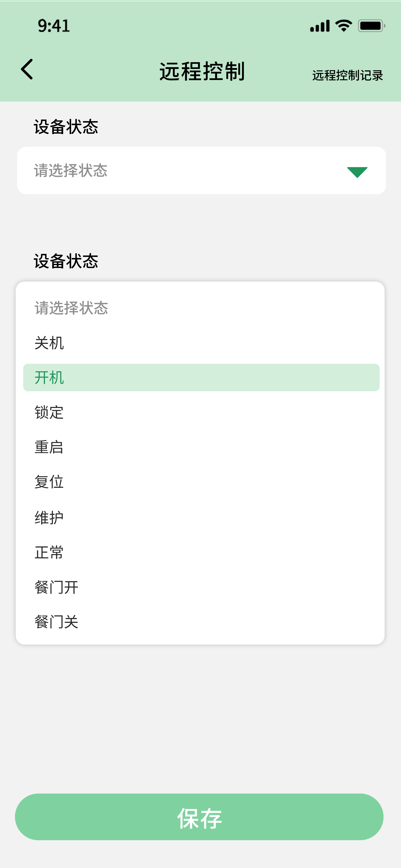Tap the battery indicator icon

371,26
